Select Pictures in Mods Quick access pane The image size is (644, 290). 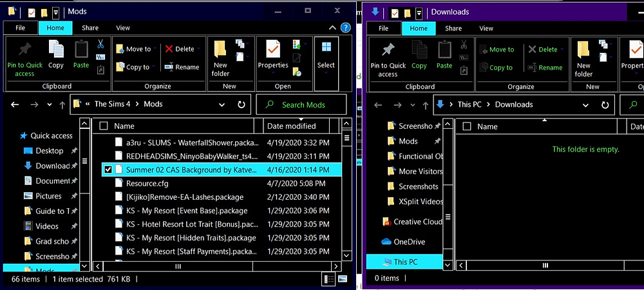48,196
